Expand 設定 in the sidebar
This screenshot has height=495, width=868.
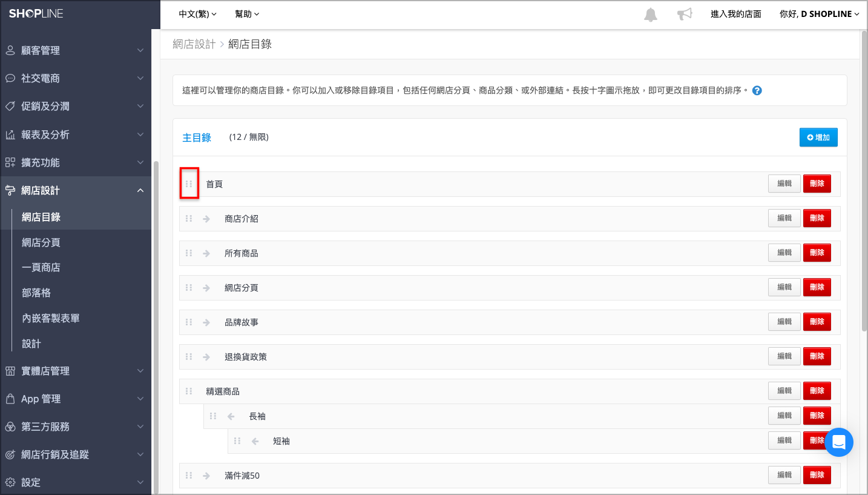coord(76,482)
